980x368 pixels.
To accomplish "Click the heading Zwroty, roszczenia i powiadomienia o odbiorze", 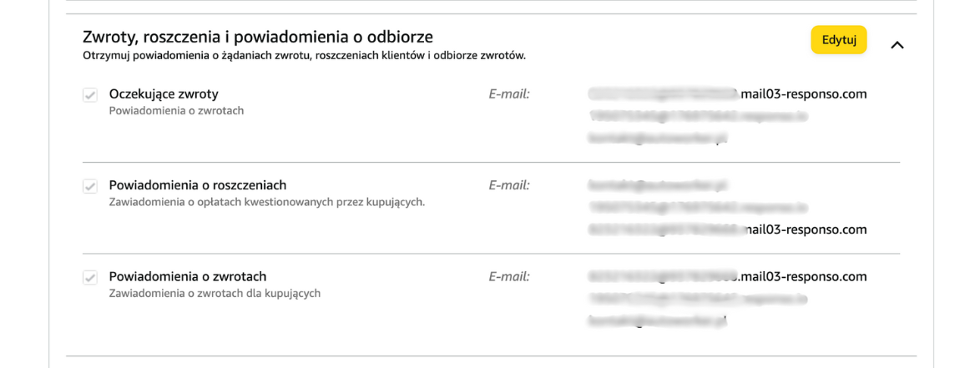I will pyautogui.click(x=257, y=37).
